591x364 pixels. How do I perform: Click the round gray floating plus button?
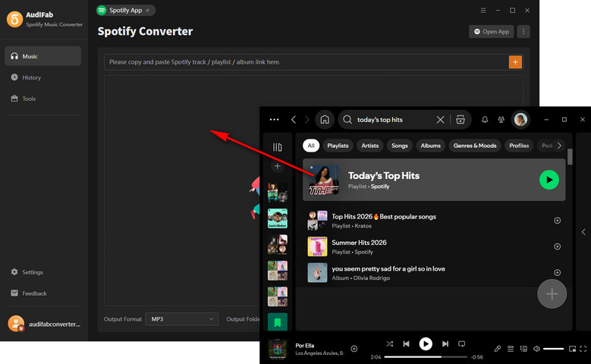tap(552, 294)
